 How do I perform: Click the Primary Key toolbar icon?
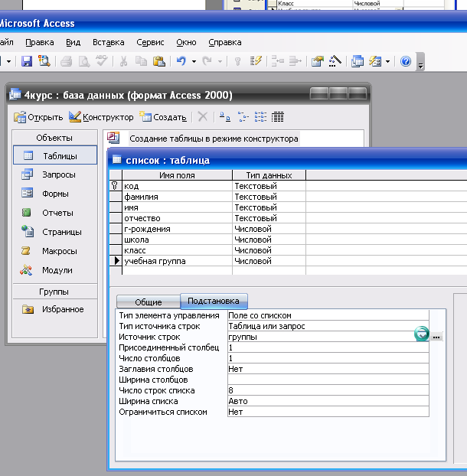click(238, 61)
